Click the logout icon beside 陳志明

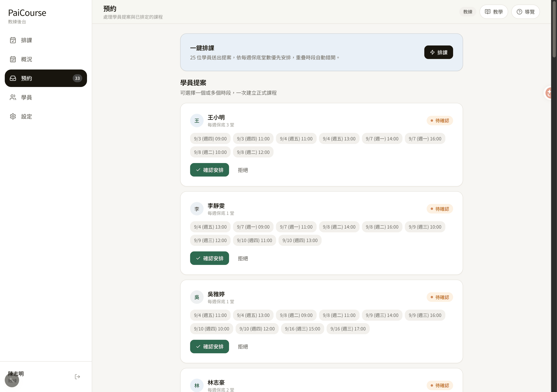click(77, 377)
